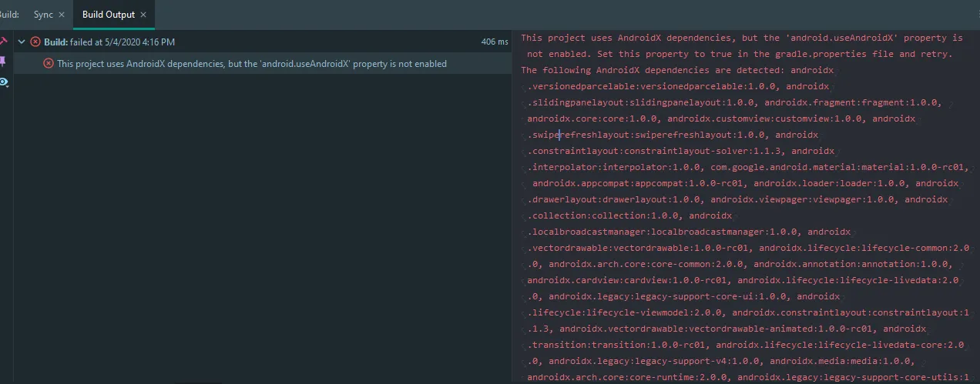Click the 'androidx.arch.core:core-runtime:2.0.0' line
Screen dimensions: 980x384
click(x=748, y=377)
